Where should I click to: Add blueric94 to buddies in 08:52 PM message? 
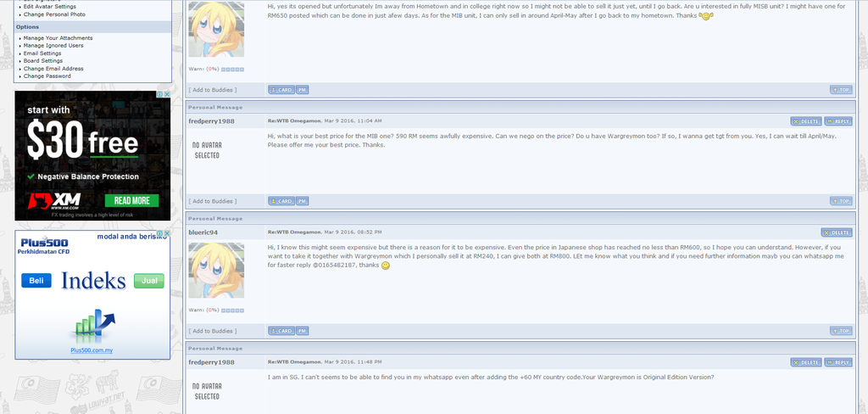tap(213, 331)
